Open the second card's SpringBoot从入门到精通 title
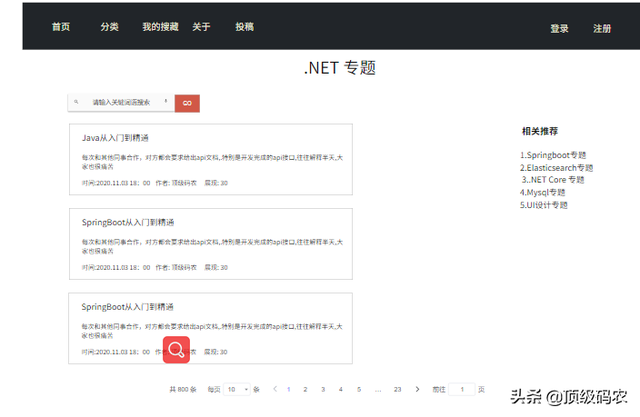The height and width of the screenshot is (417, 640). [128, 222]
